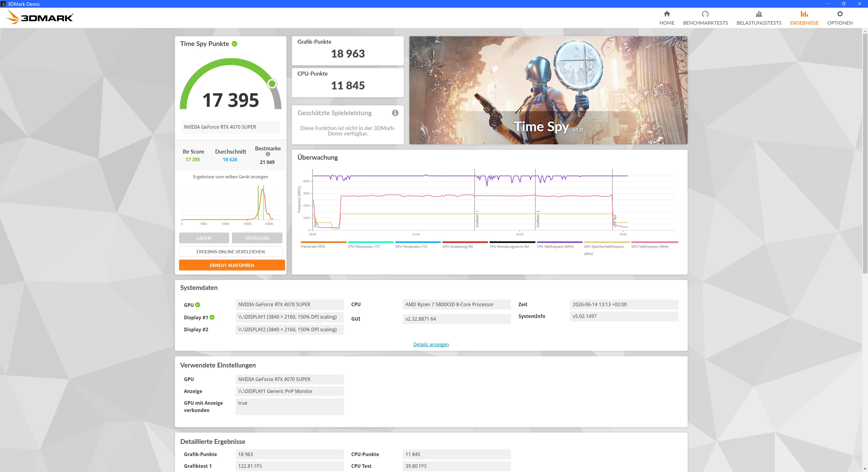The height and width of the screenshot is (472, 868).
Task: Click the 3DMark logo
Action: tap(40, 17)
